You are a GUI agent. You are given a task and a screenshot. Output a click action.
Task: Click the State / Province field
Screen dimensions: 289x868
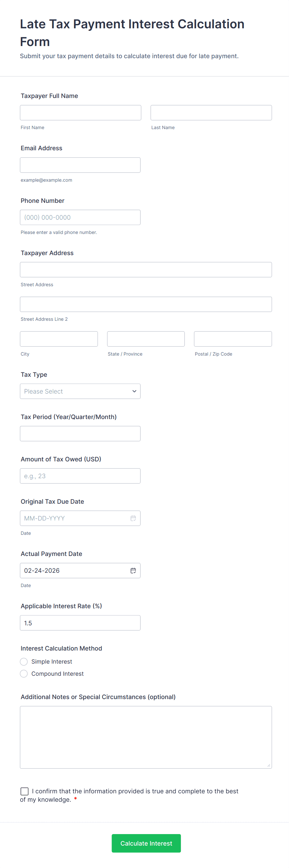[146, 339]
